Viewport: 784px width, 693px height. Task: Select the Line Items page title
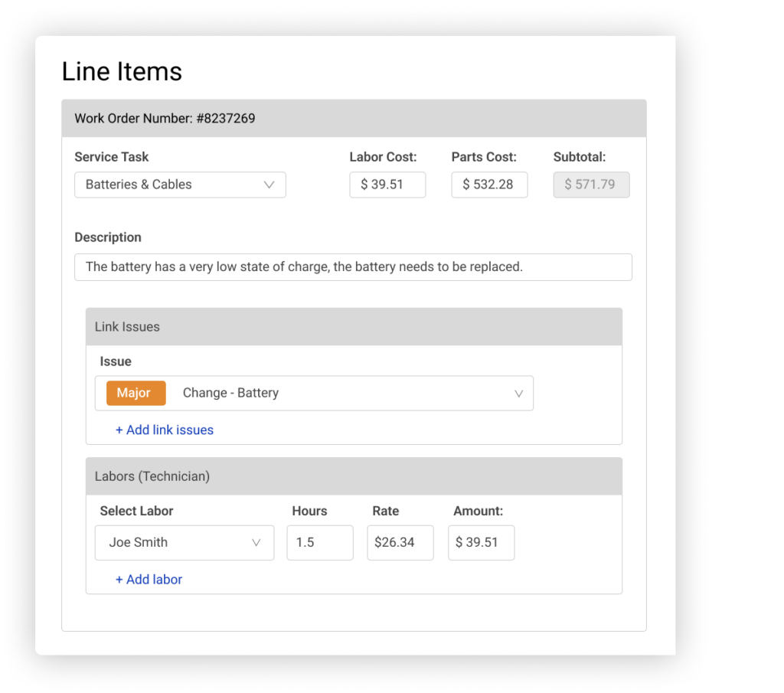pos(122,71)
